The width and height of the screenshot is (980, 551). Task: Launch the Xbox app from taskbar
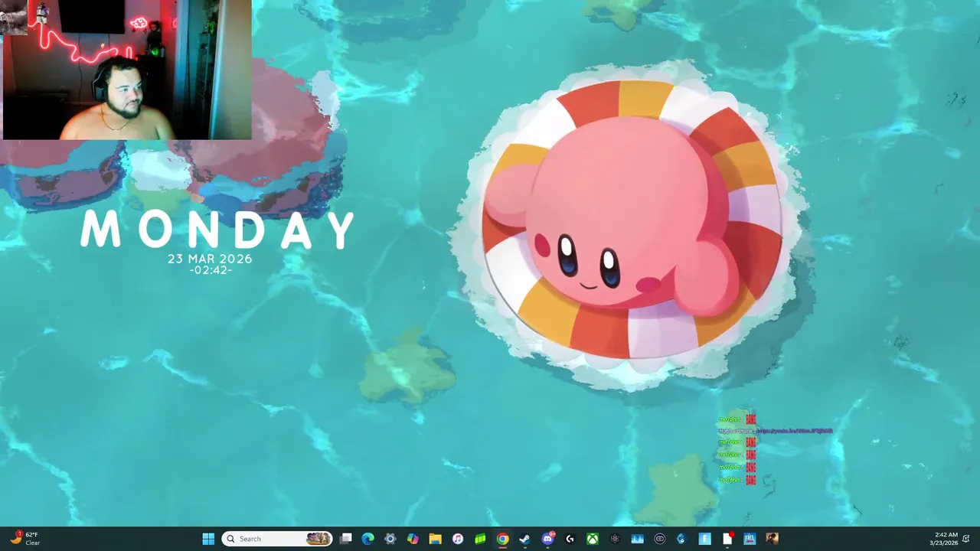tap(593, 539)
